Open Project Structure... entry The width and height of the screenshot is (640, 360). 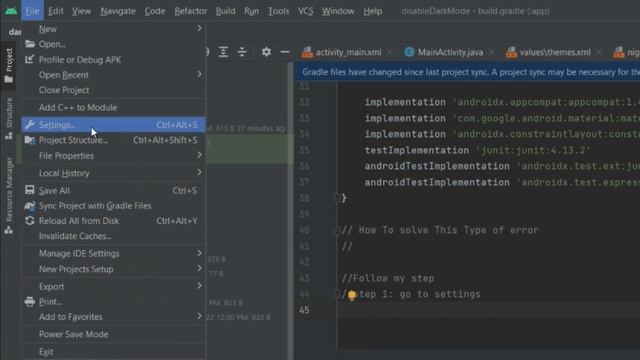[x=113, y=140]
